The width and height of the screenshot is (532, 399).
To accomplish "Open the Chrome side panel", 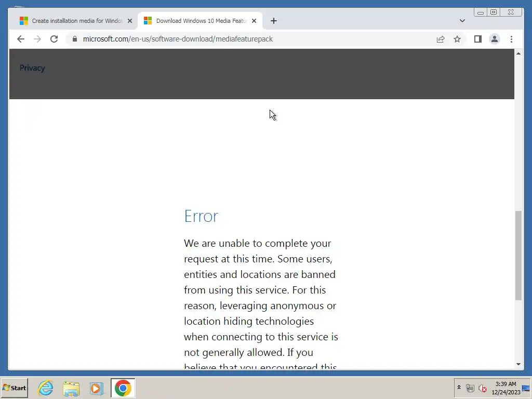I will tap(478, 39).
